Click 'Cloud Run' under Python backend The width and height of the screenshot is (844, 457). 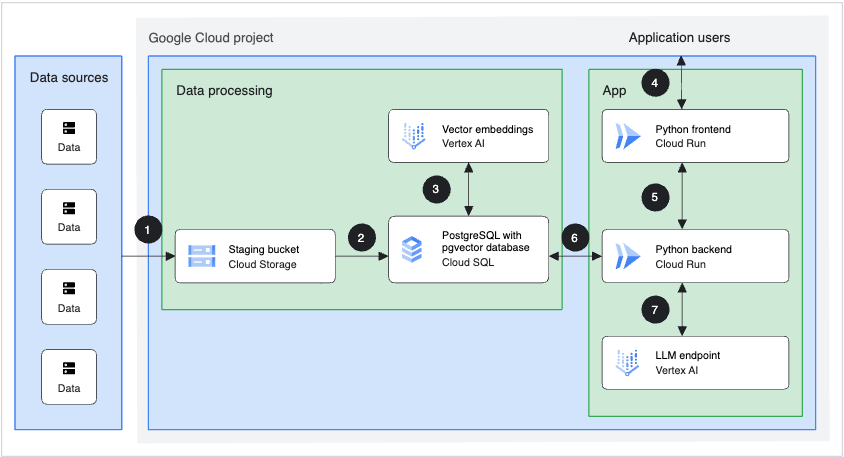tap(680, 264)
